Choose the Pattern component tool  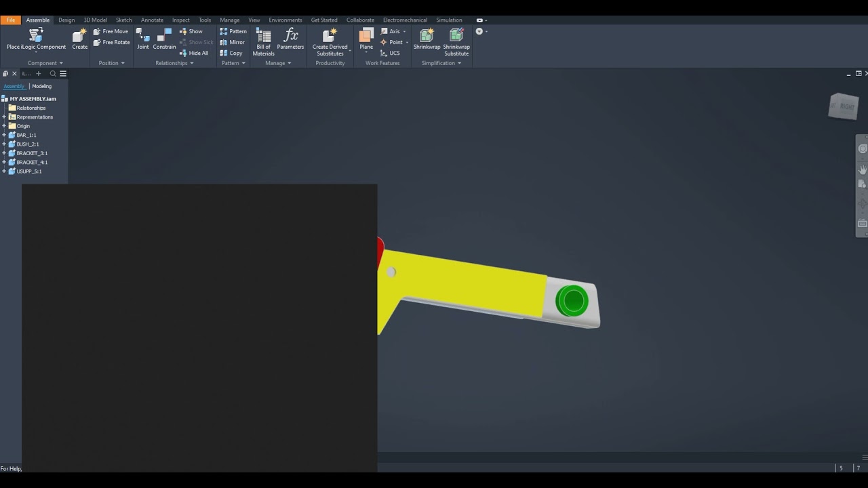coord(233,31)
